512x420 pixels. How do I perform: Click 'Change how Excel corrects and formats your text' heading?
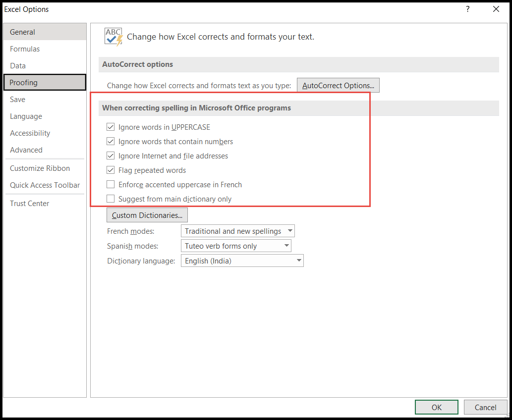(221, 37)
